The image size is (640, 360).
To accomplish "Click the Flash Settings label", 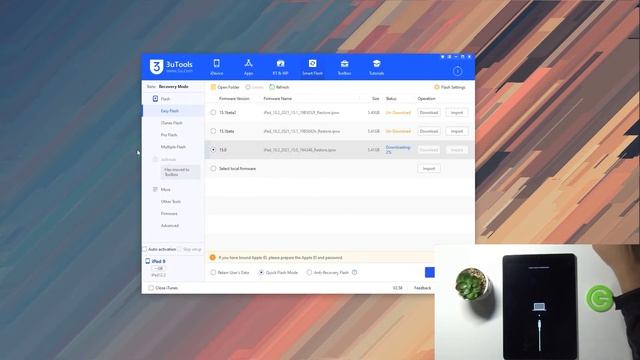I will 453,87.
